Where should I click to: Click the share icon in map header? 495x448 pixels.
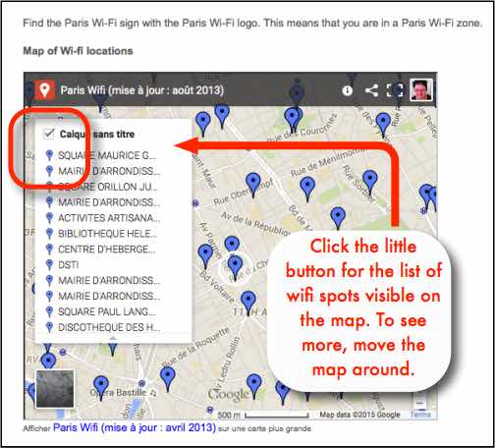coord(372,90)
